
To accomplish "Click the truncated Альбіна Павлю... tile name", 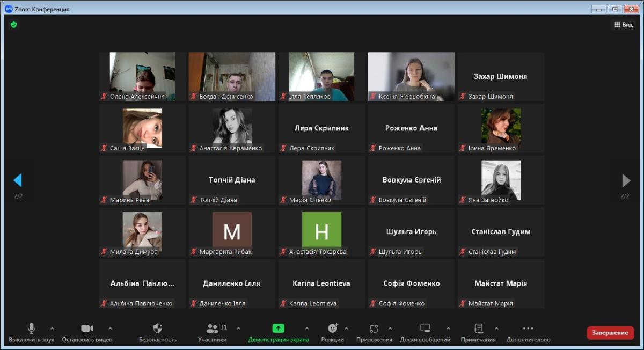I will click(x=142, y=283).
